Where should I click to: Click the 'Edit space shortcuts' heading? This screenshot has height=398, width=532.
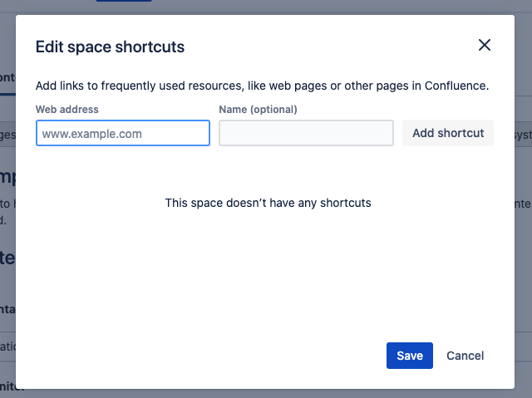(x=110, y=47)
